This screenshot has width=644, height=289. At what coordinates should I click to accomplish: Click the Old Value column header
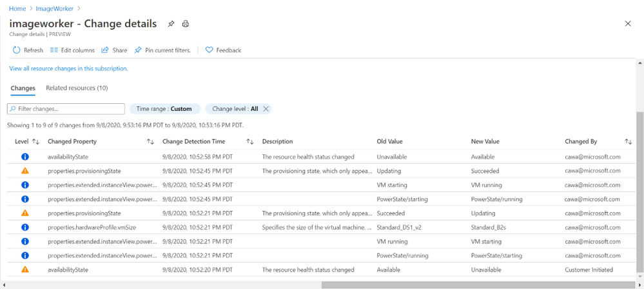(x=390, y=141)
